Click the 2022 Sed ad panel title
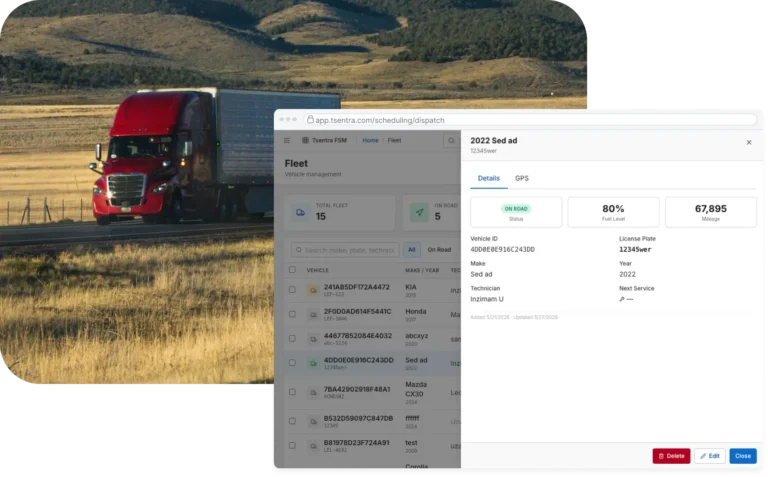 [493, 141]
